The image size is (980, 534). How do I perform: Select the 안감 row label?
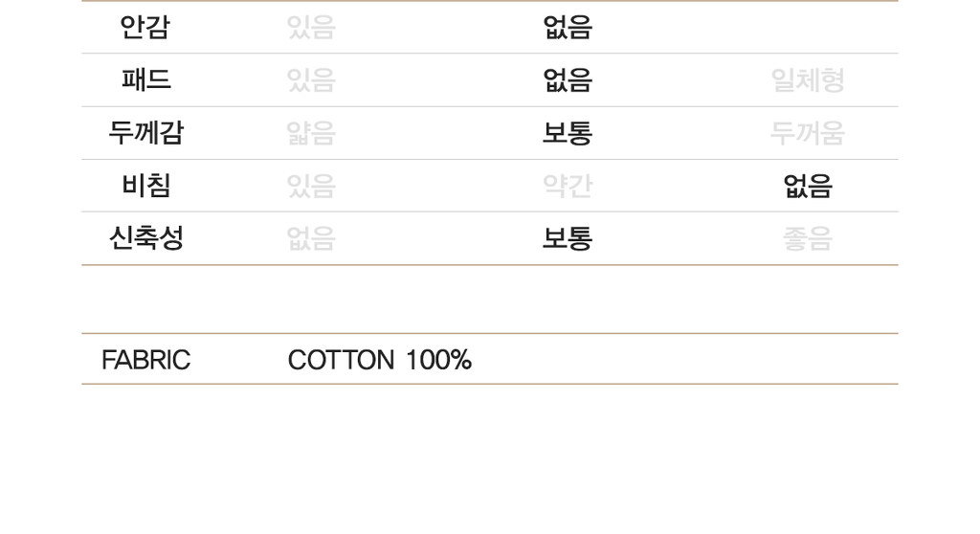click(x=145, y=28)
